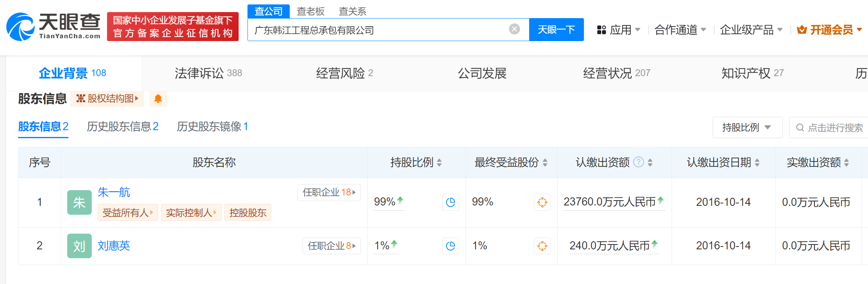
Task: Open pie chart icon for 朱一航's shareholding
Action: (450, 202)
